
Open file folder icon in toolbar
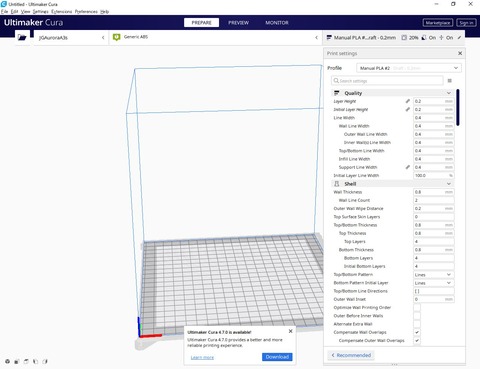(x=22, y=37)
